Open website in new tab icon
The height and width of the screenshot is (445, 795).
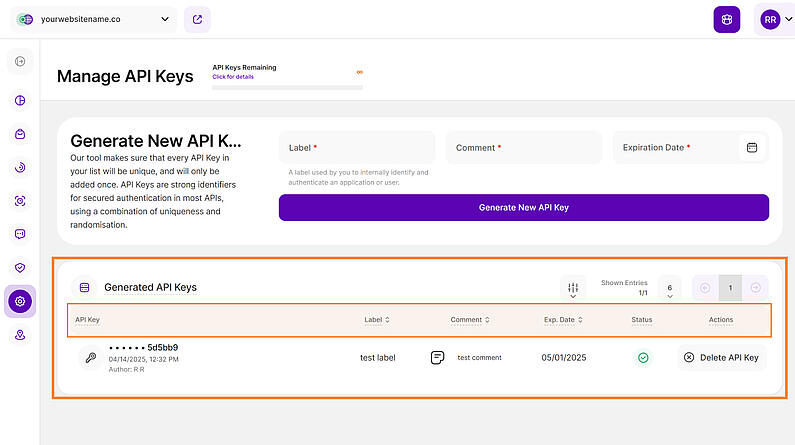197,19
